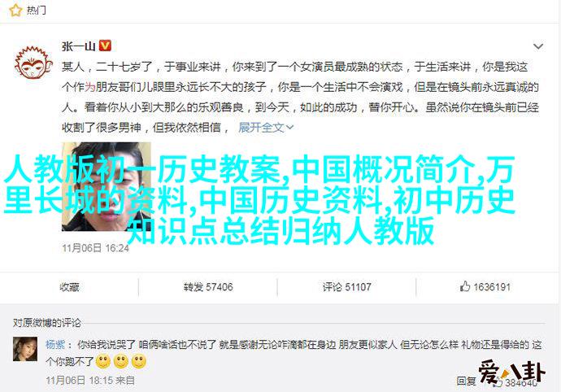This screenshot has width=561, height=392.
Task: Expand full text via 展开全文
Action: 261,127
